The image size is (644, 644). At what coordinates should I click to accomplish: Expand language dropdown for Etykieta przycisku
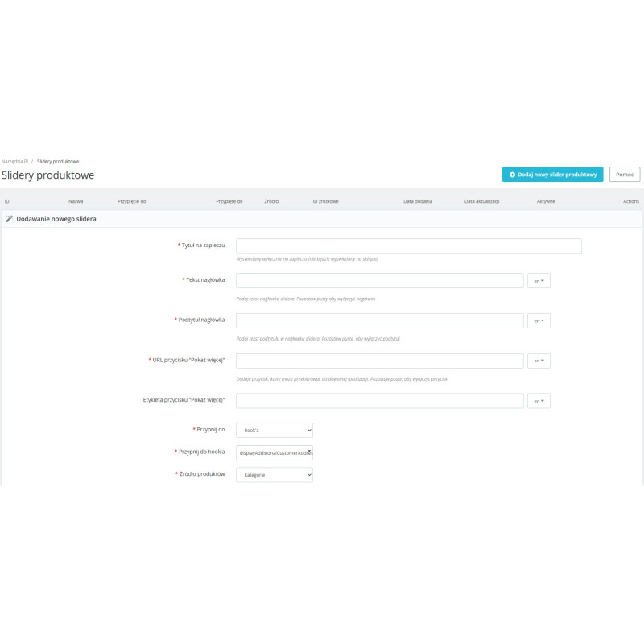tap(539, 401)
